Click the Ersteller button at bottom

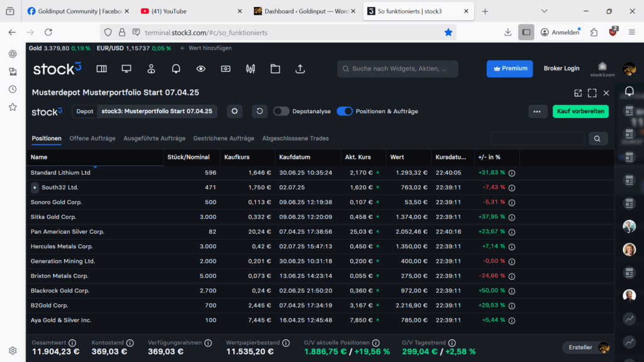coord(586,348)
